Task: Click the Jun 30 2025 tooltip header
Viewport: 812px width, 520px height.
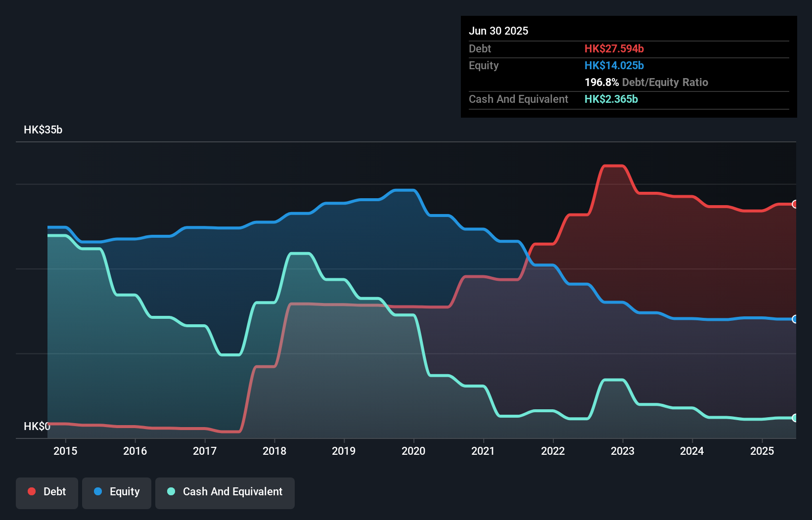Action: [498, 31]
